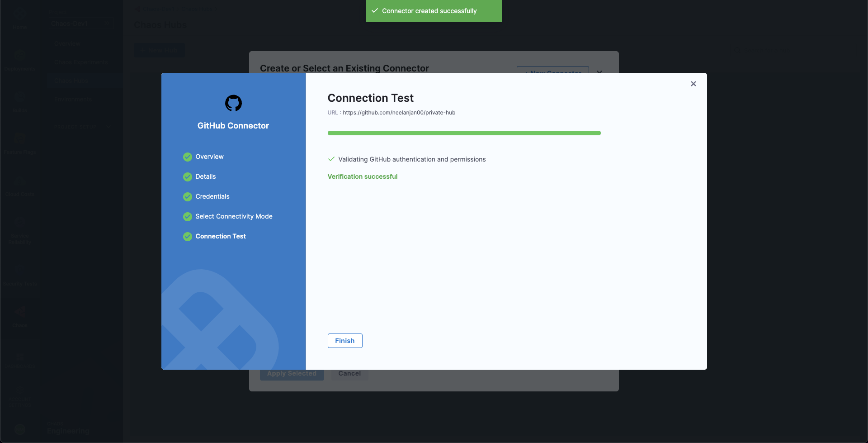
Task: Close the GitHub Connector dialog
Action: (x=693, y=84)
